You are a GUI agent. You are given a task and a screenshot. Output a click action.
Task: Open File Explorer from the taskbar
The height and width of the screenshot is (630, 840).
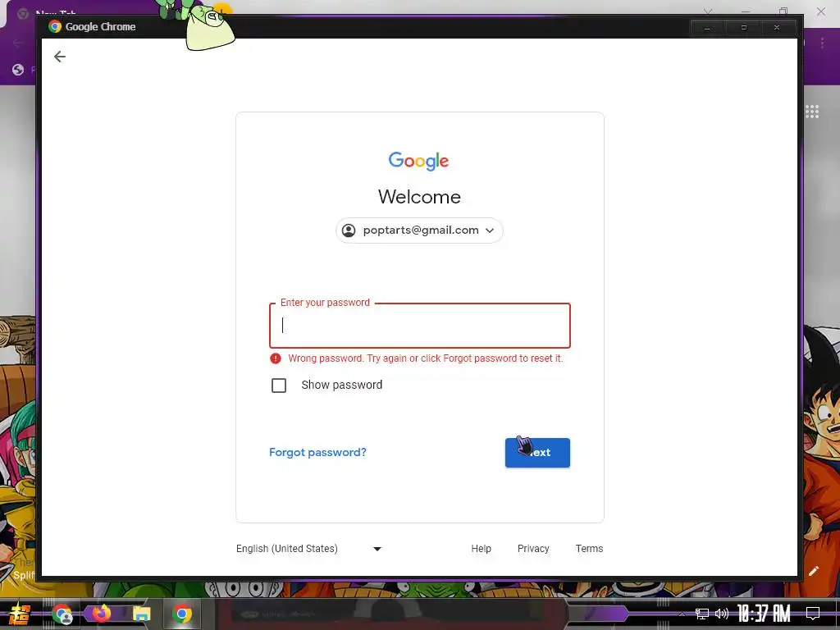(141, 614)
